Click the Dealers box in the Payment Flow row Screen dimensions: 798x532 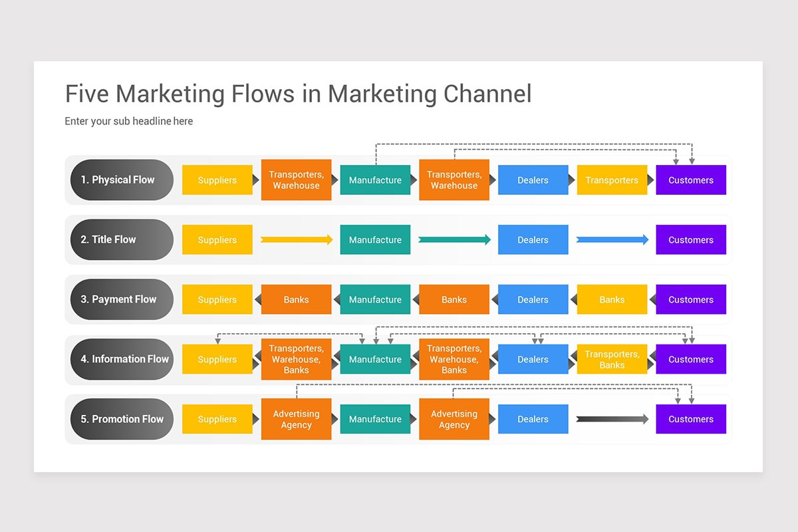(533, 299)
